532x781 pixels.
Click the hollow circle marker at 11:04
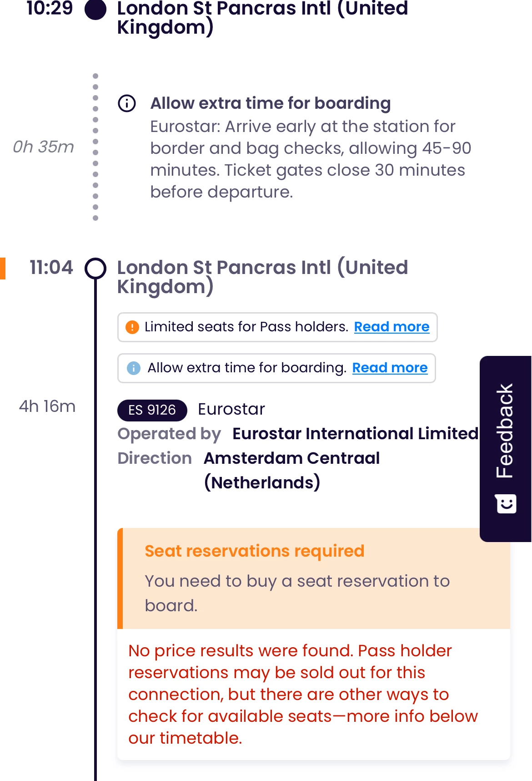[95, 268]
